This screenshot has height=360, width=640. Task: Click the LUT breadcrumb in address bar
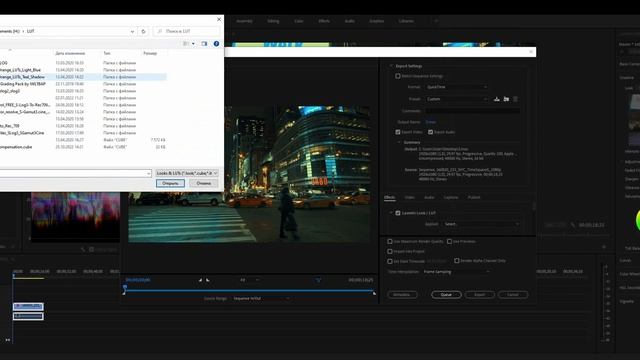pos(31,31)
